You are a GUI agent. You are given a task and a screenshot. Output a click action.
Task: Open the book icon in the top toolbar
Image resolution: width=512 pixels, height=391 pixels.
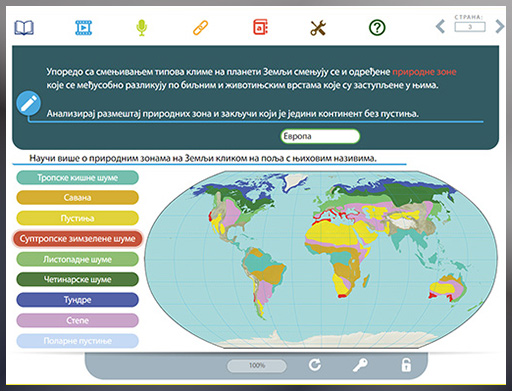[24, 28]
